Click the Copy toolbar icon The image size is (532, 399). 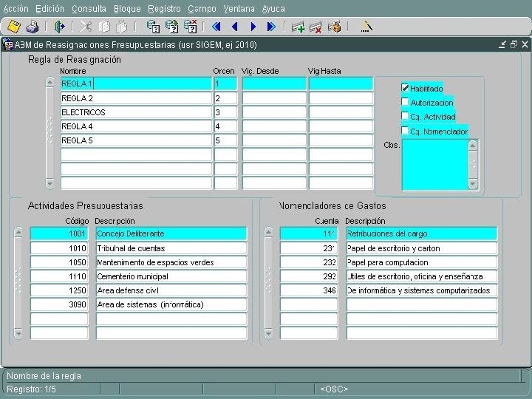click(x=104, y=27)
